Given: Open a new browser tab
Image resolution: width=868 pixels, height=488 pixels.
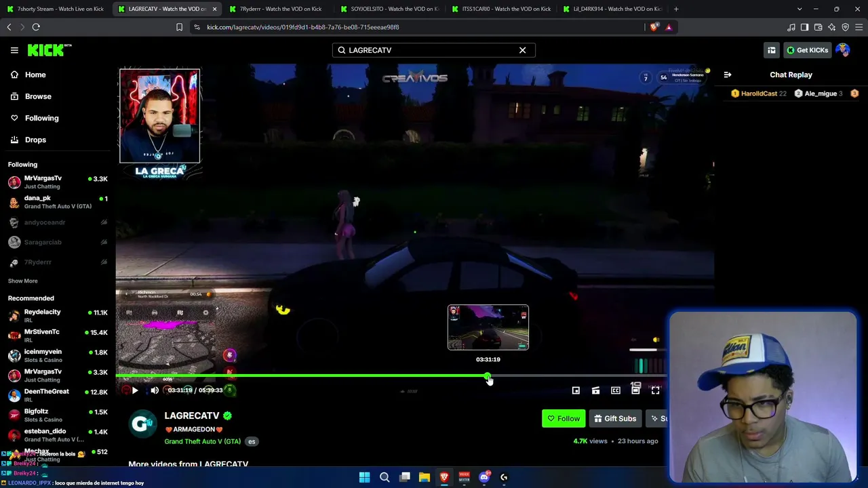Looking at the screenshot, I should (676, 9).
